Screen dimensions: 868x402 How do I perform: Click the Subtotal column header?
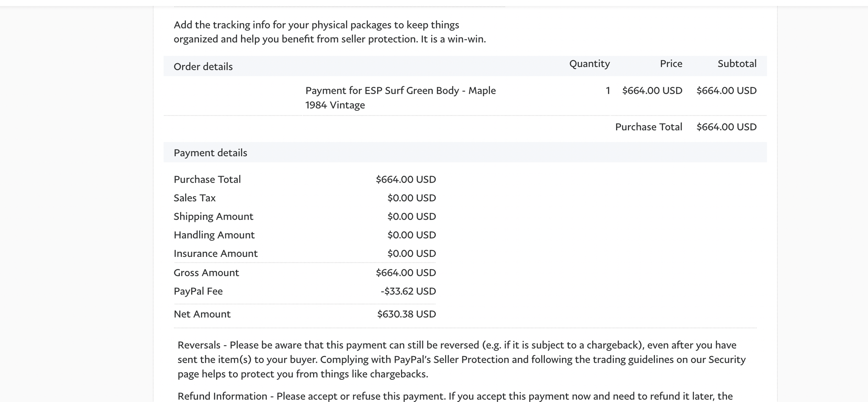point(737,64)
